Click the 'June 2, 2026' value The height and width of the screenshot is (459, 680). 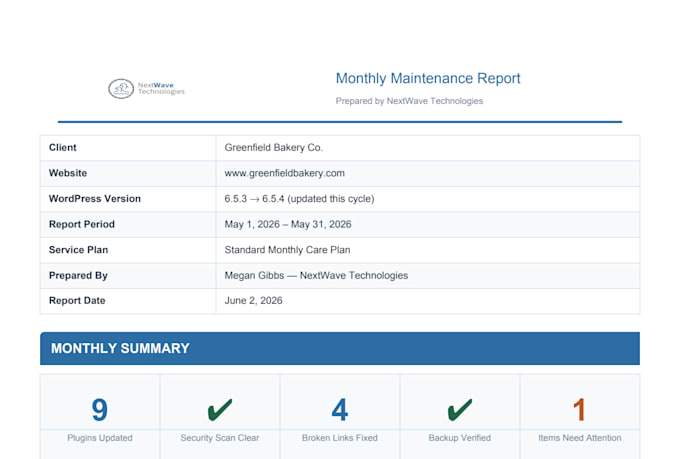pos(253,301)
